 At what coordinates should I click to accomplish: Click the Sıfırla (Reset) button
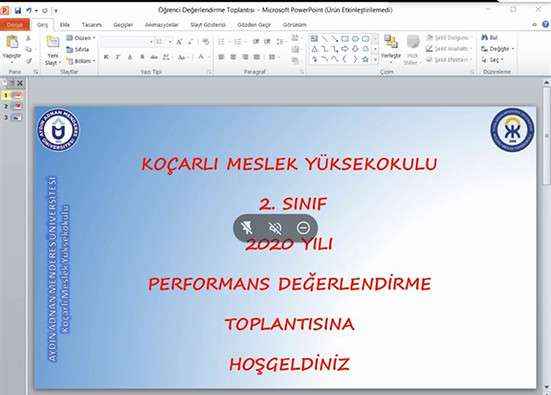78,50
